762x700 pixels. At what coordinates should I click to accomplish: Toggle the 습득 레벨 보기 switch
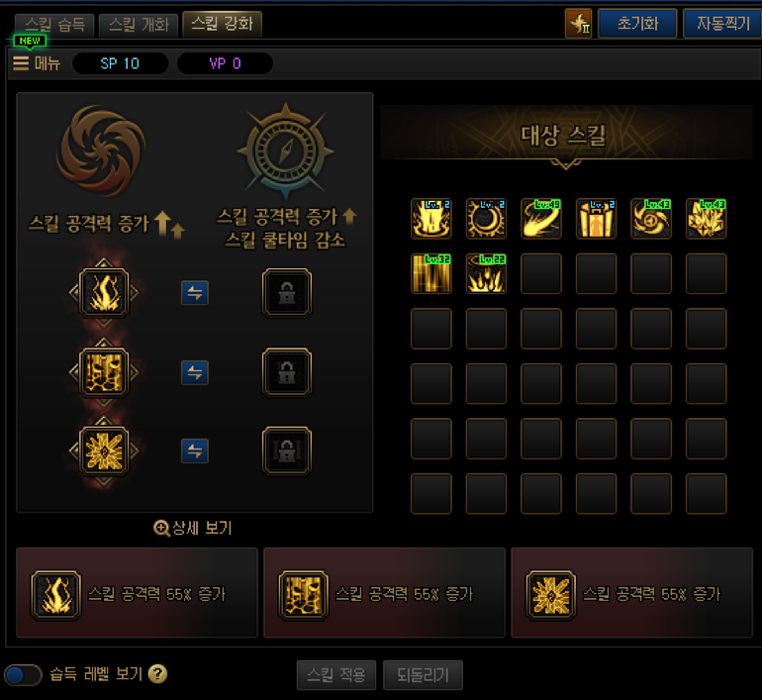click(x=23, y=674)
